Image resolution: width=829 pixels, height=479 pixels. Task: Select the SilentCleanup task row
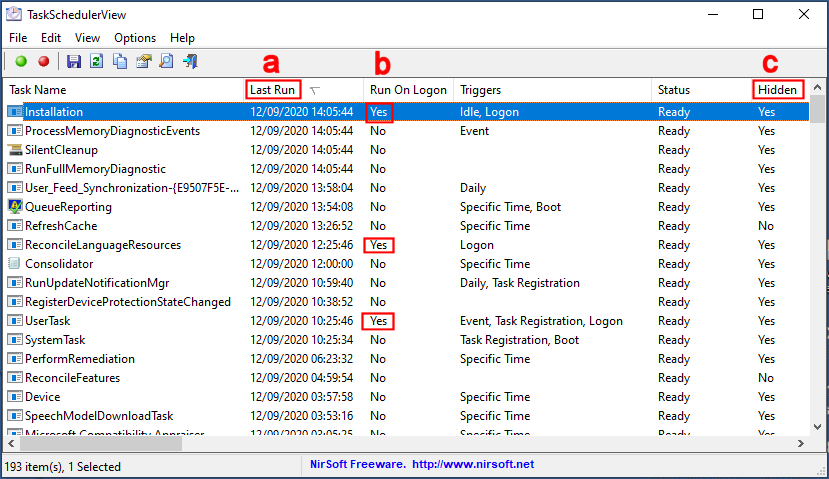tap(61, 150)
